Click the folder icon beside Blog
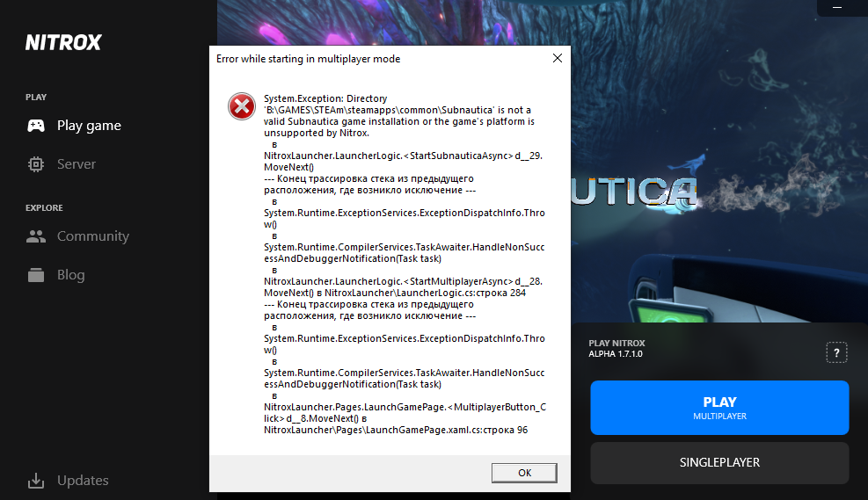868x500 pixels. [x=36, y=275]
